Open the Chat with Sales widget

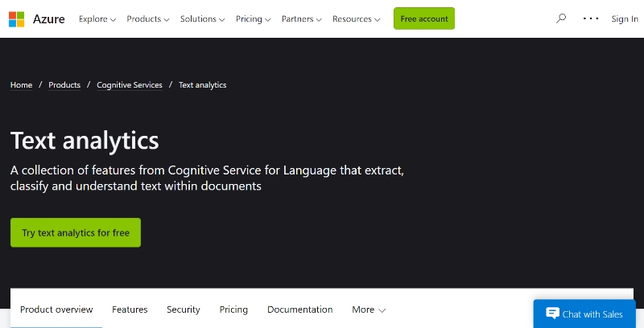[584, 314]
